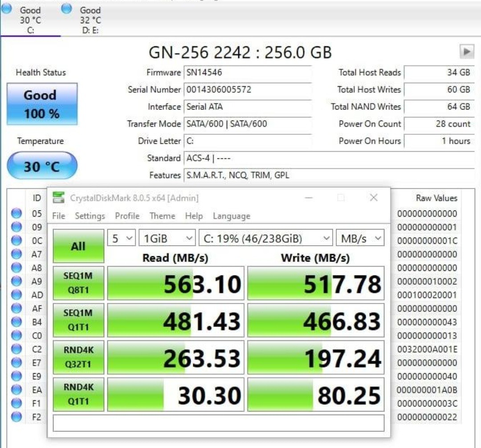
Task: Click status circle for attribute 09
Action: coord(16,226)
